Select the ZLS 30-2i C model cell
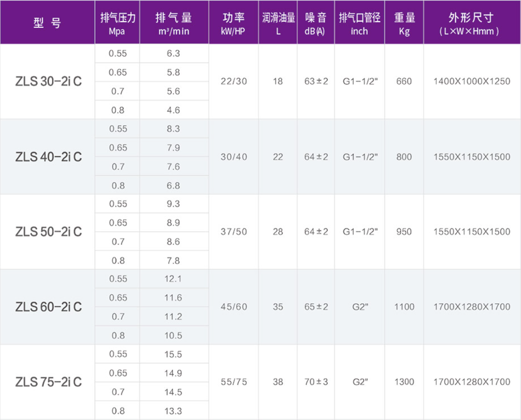 click(48, 82)
